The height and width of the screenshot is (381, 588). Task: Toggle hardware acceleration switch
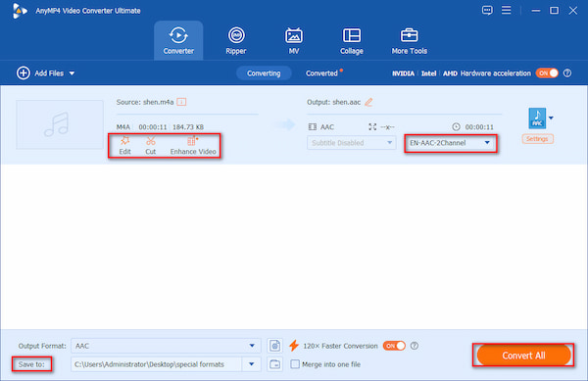pyautogui.click(x=547, y=73)
